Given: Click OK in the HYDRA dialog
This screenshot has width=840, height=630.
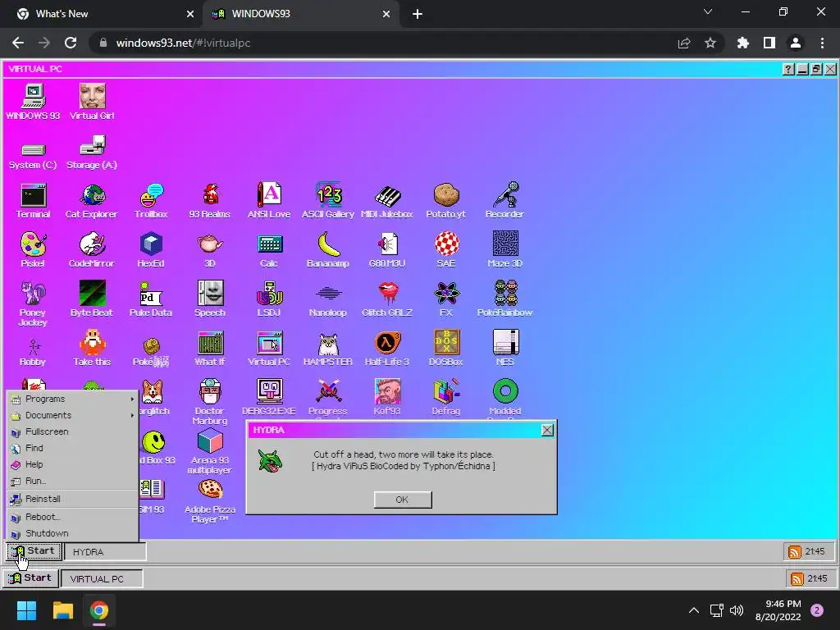Looking at the screenshot, I should point(402,500).
